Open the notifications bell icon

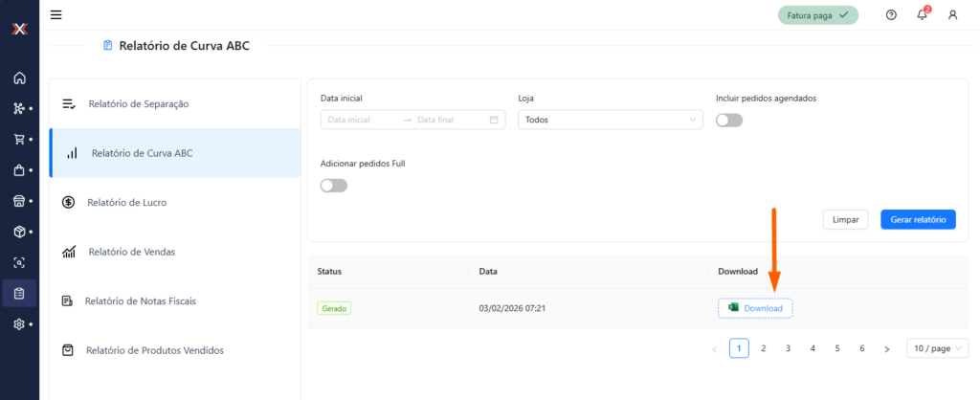coord(922,14)
